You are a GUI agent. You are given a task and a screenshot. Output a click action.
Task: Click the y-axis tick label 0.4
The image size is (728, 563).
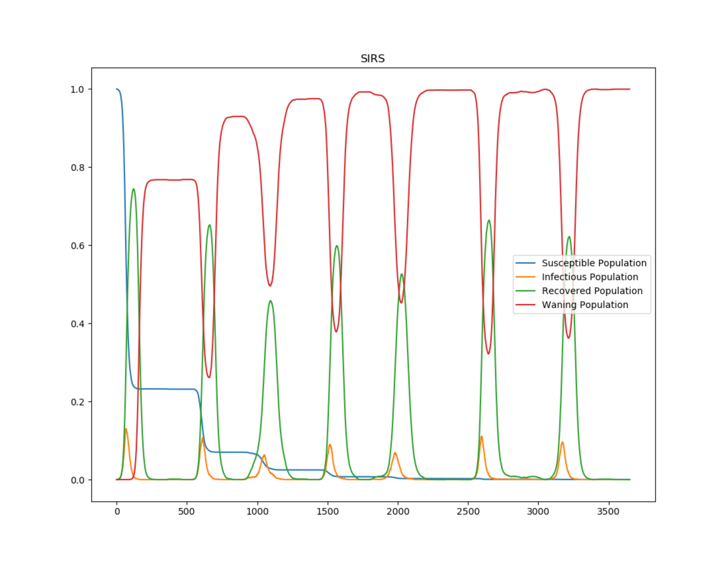tap(77, 324)
